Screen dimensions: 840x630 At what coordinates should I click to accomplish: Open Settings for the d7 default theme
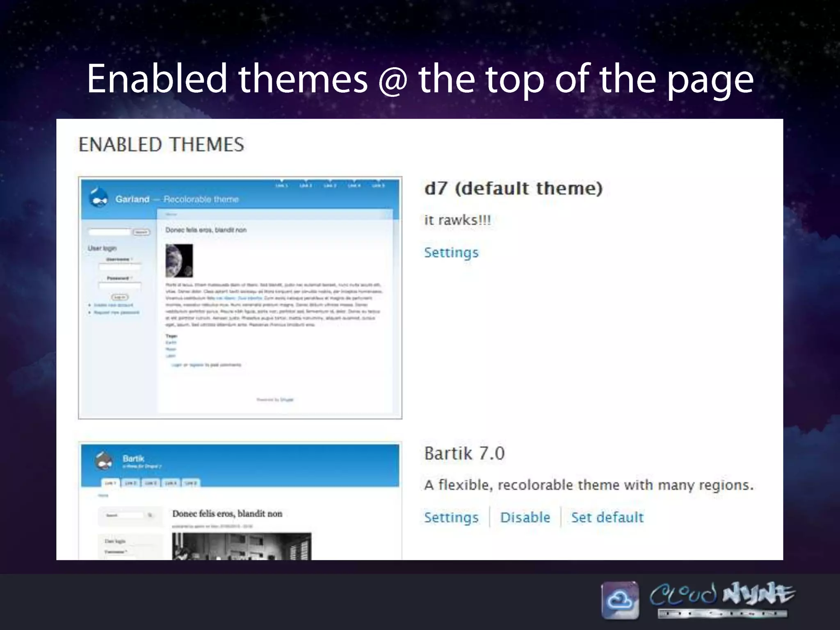pyautogui.click(x=451, y=252)
